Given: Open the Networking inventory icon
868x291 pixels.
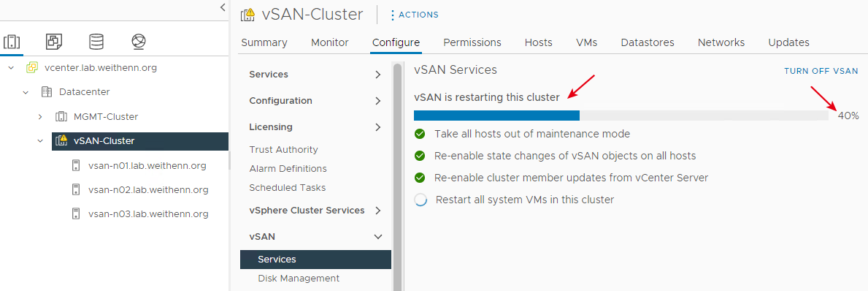Looking at the screenshot, I should click(139, 41).
